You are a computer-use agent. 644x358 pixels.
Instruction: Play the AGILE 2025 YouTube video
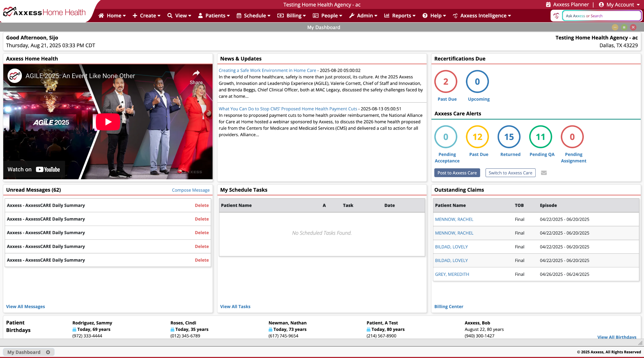pos(108,122)
